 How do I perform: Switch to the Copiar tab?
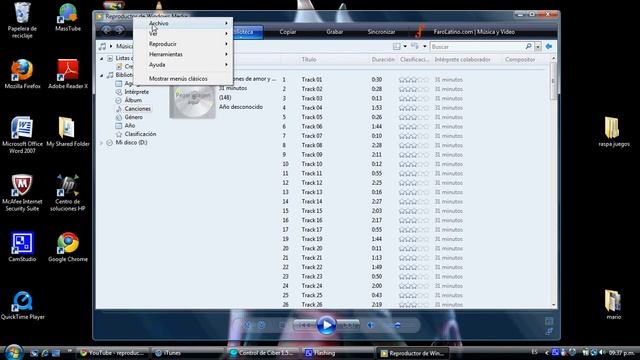tap(288, 32)
